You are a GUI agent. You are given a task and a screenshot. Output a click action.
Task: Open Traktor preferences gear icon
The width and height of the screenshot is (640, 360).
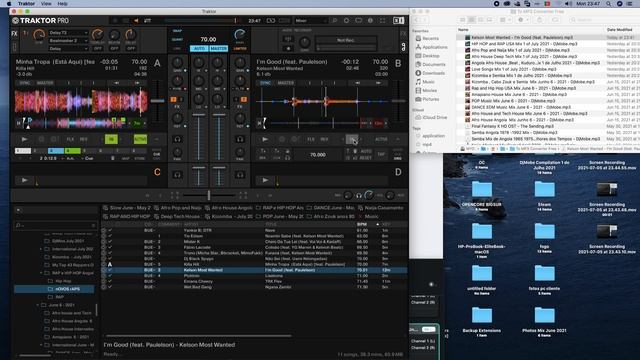pyautogui.click(x=346, y=20)
